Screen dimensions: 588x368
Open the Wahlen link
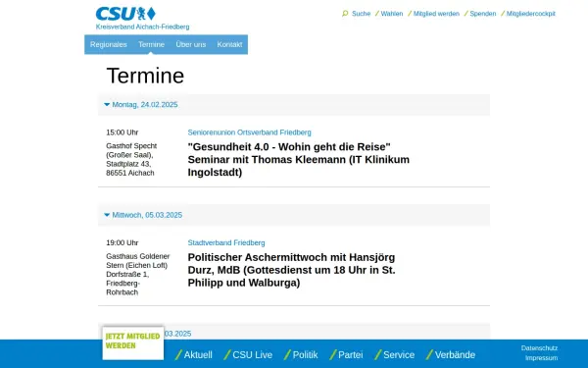[x=391, y=14]
